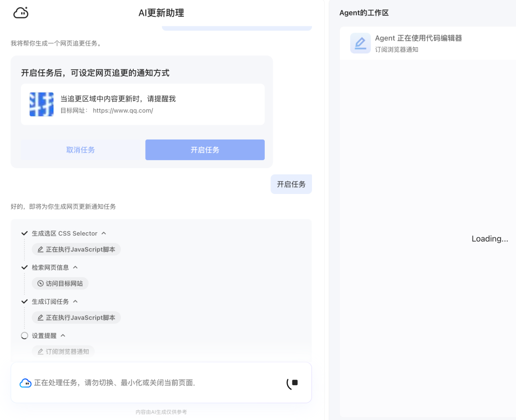Open 正在执行JavaScript脚本 chip under 生成订阅任务
The height and width of the screenshot is (420, 516).
point(76,318)
